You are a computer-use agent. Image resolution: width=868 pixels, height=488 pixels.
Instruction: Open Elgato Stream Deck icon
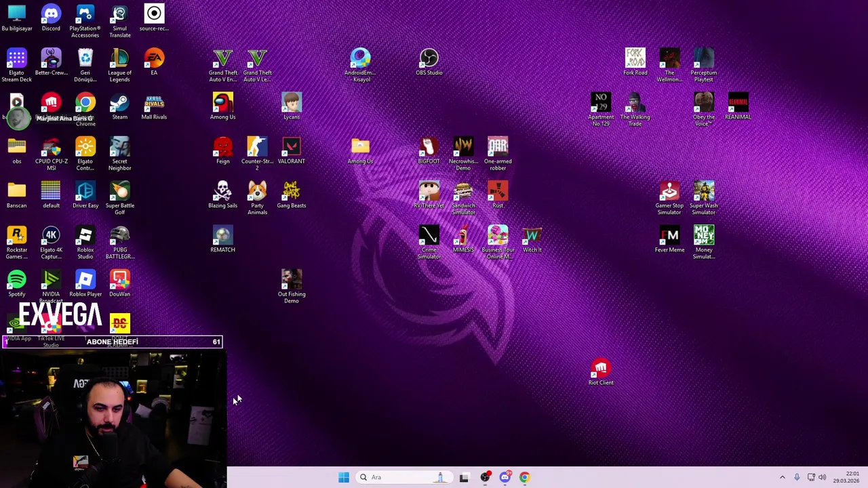(x=17, y=66)
